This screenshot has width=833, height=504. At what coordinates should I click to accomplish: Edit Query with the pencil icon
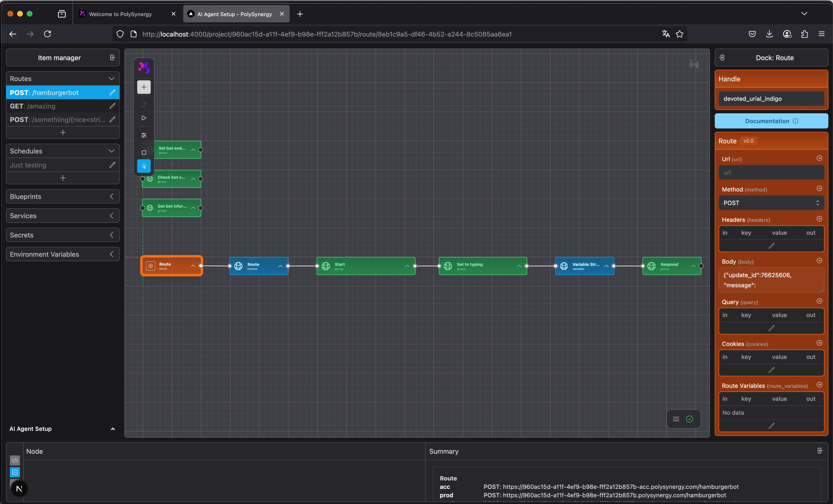click(x=771, y=328)
